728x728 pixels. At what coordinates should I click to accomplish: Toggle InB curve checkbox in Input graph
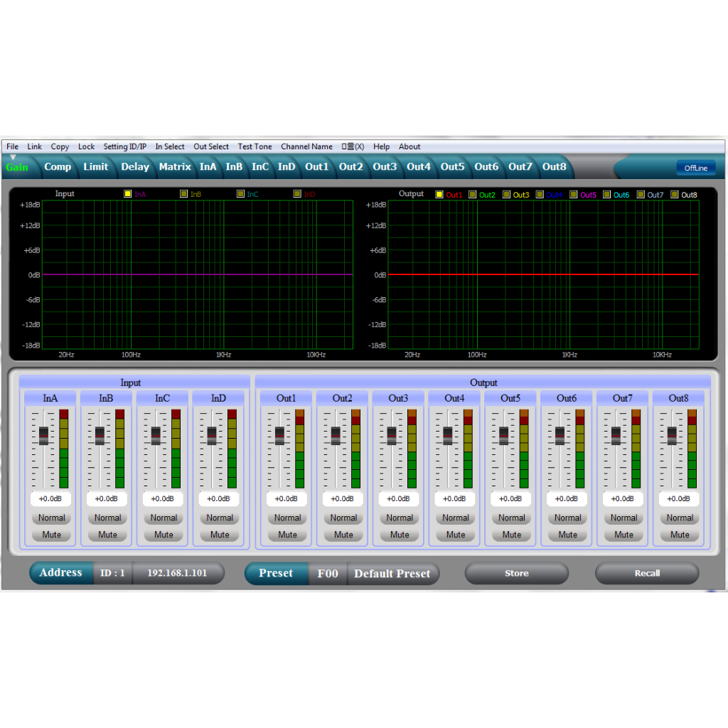click(184, 194)
